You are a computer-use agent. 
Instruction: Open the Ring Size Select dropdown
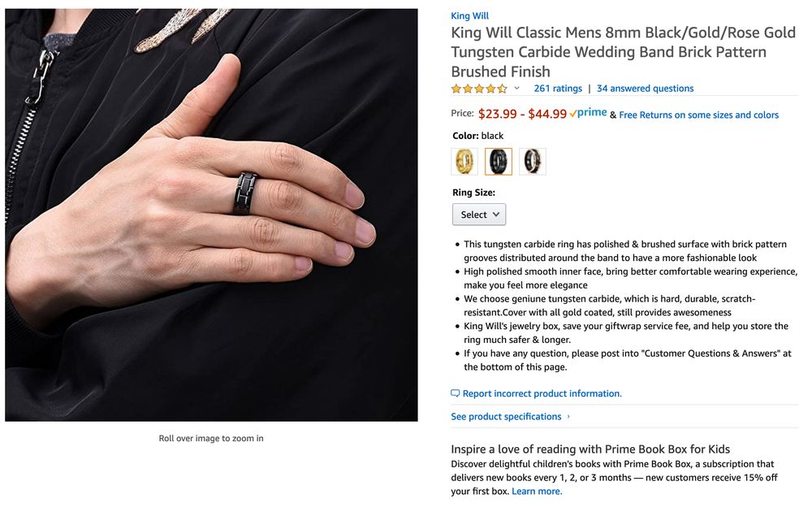pyautogui.click(x=479, y=215)
